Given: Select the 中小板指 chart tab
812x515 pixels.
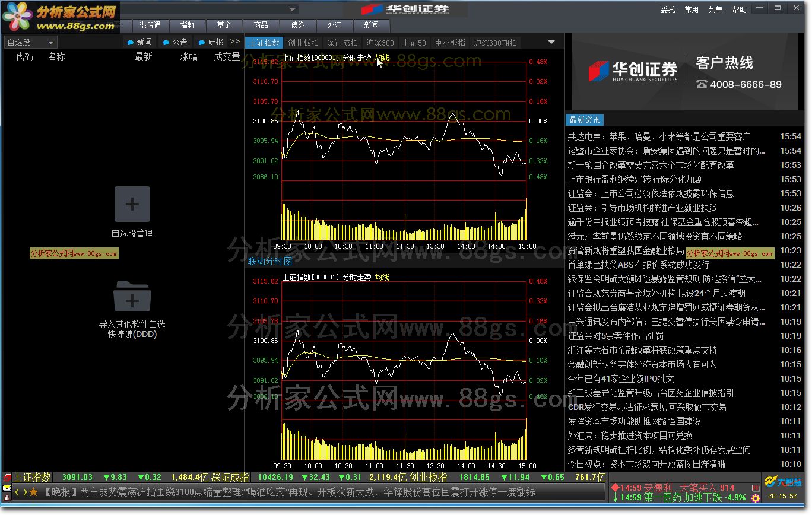Looking at the screenshot, I should [x=450, y=43].
